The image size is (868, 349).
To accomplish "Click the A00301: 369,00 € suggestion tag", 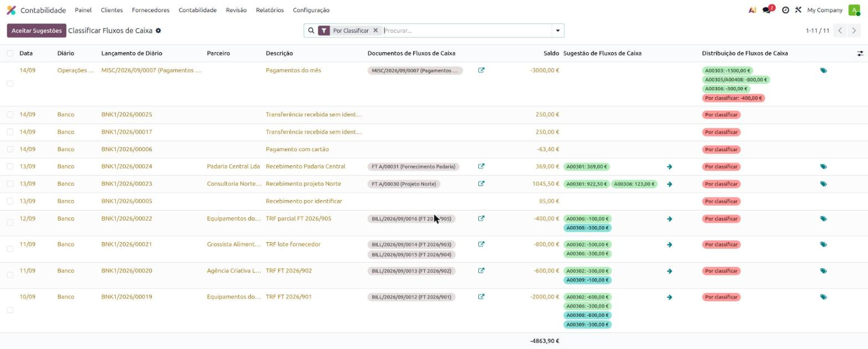I will tap(586, 167).
